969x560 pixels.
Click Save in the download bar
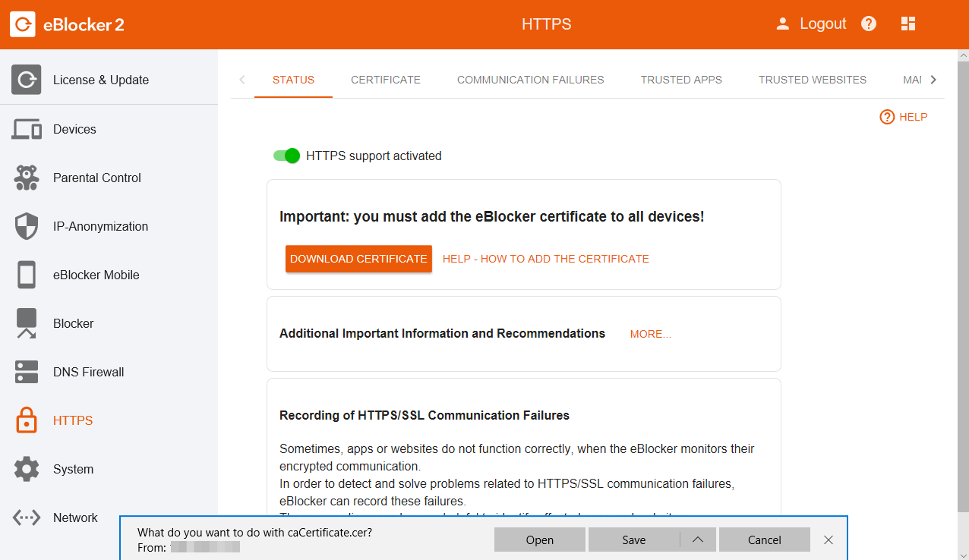[634, 540]
